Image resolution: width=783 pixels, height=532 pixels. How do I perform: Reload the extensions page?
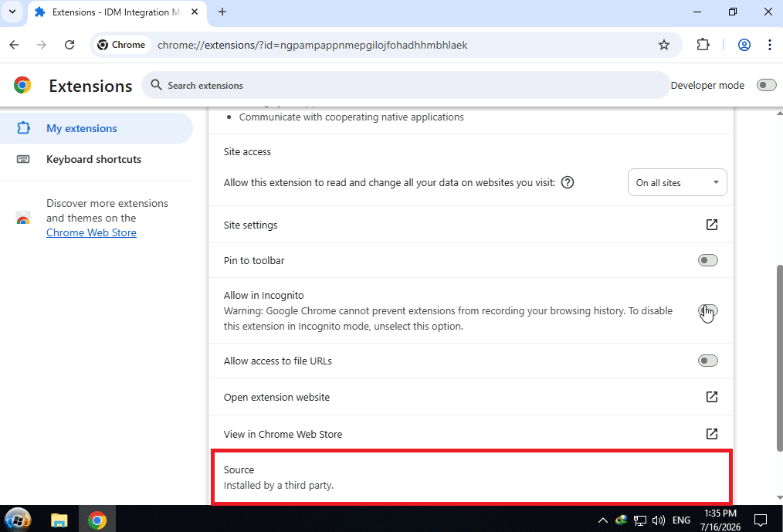(69, 45)
